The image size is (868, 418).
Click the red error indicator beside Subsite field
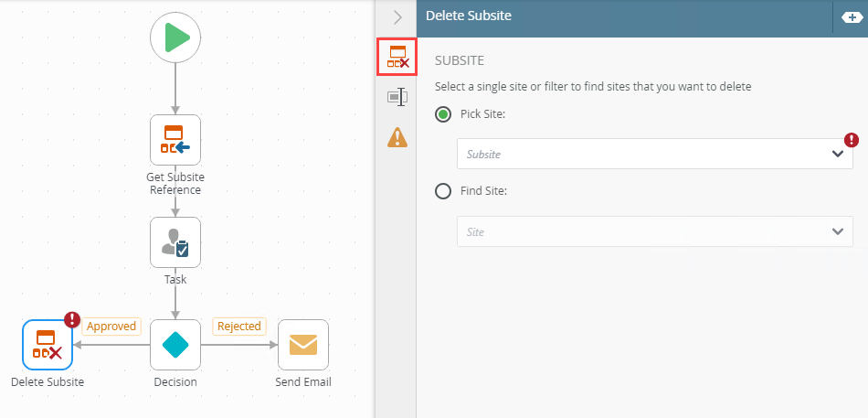coord(852,140)
